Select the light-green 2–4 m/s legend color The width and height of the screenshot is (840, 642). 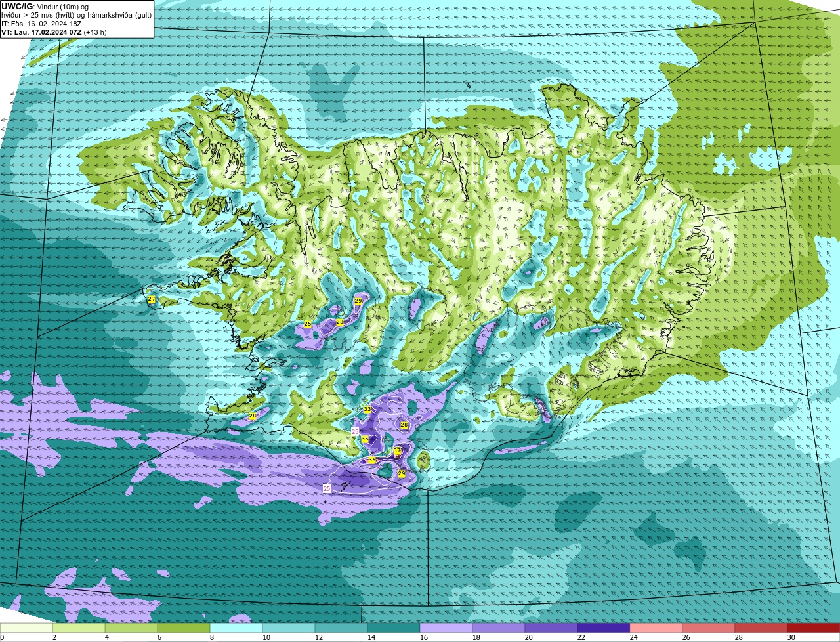[x=79, y=628]
